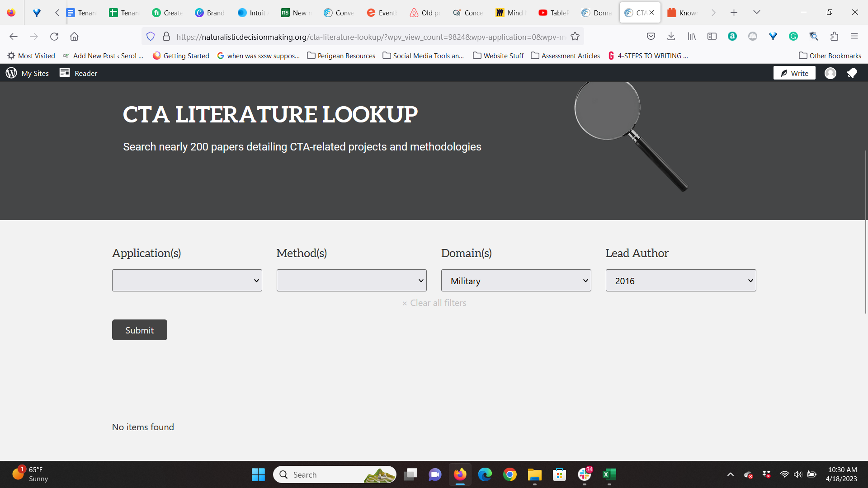Open the Firefox hamburger menu
The width and height of the screenshot is (868, 488).
(854, 37)
